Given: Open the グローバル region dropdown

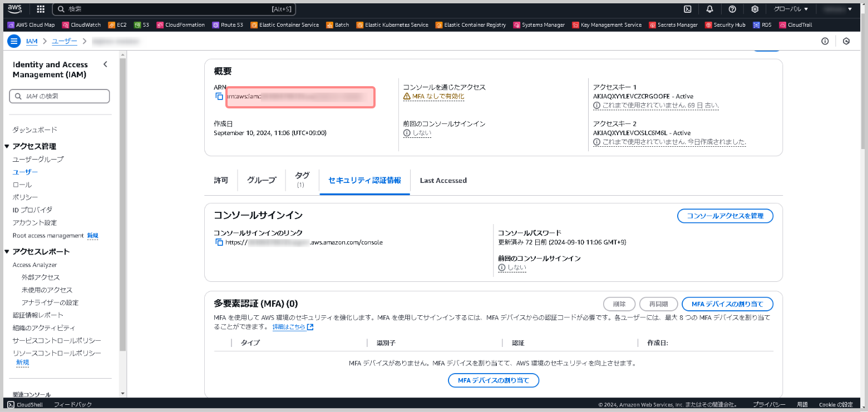Looking at the screenshot, I should pyautogui.click(x=791, y=9).
